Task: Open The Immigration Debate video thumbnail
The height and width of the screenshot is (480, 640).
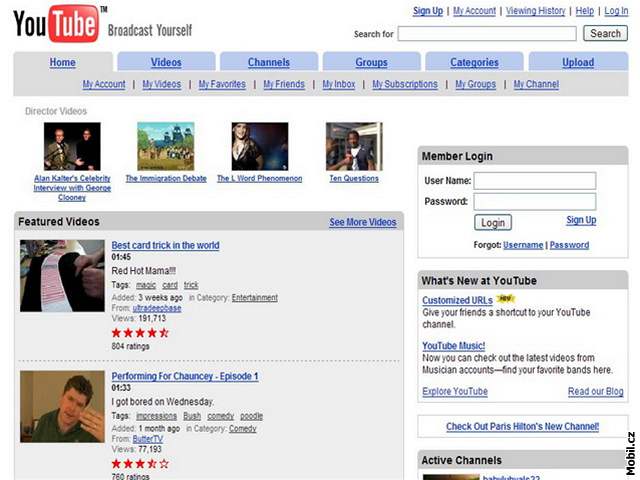Action: [x=166, y=147]
